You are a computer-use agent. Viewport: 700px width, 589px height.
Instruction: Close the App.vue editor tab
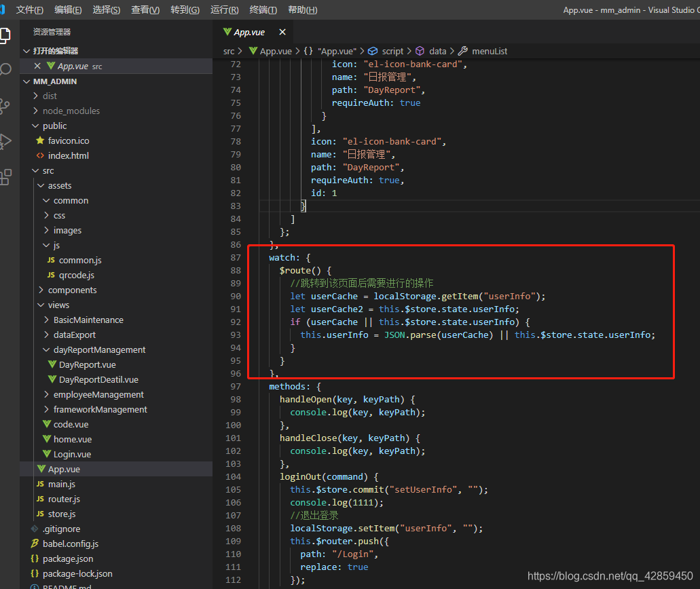[282, 32]
